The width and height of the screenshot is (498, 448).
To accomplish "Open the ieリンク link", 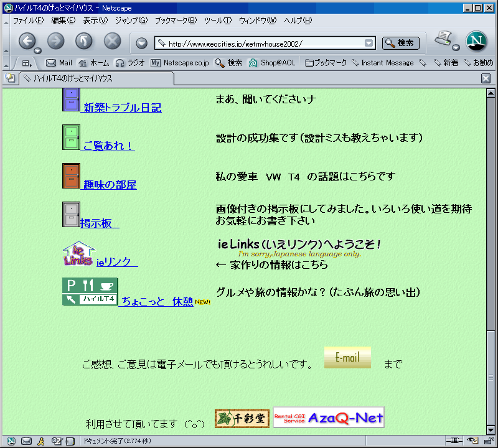I will coord(116,262).
